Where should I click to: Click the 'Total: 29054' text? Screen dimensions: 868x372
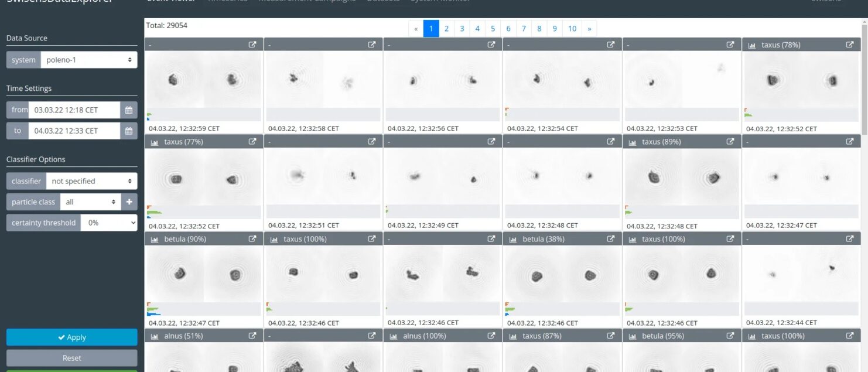coord(167,26)
